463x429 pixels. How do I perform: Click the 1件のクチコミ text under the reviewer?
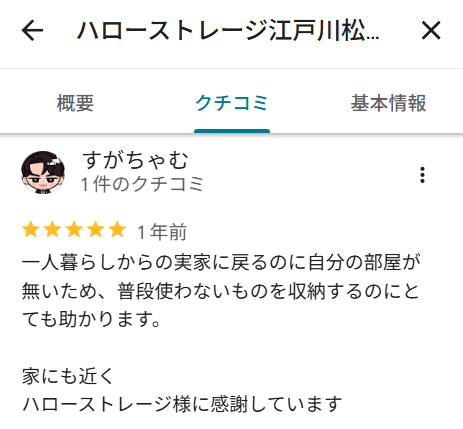142,184
